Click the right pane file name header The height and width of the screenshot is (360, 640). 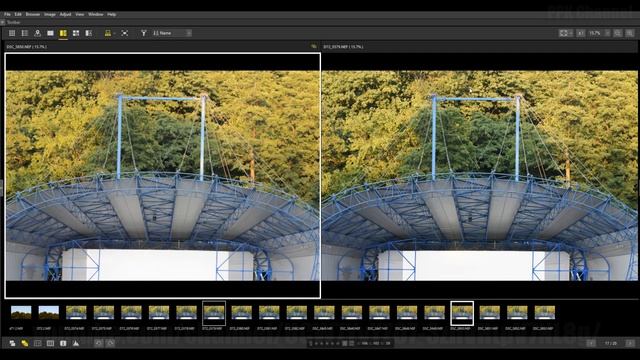(343, 47)
